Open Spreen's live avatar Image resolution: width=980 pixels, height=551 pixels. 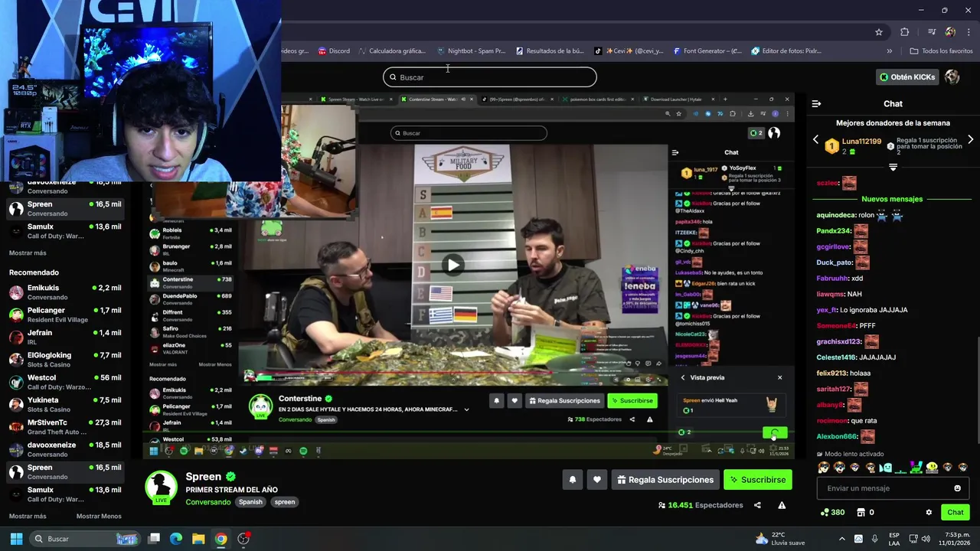pos(162,487)
